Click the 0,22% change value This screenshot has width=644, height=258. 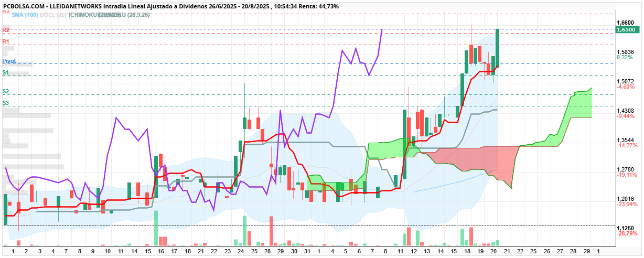click(x=625, y=58)
